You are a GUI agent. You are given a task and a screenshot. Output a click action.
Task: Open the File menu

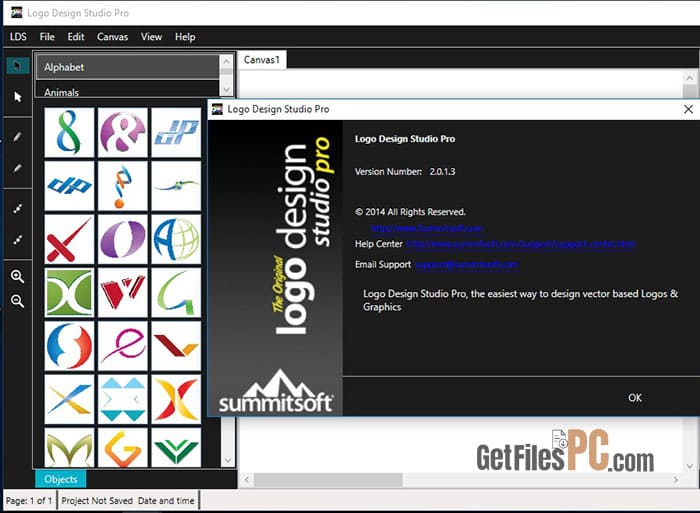coord(47,37)
